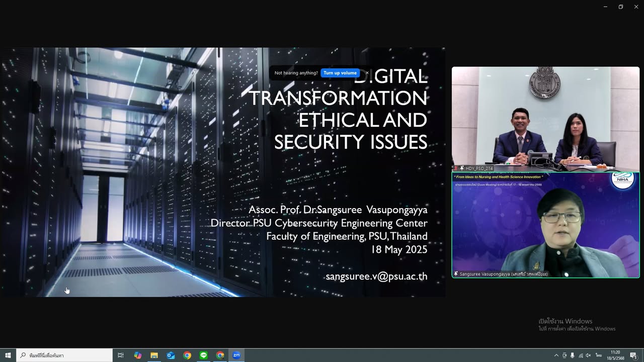
Task: Launch Copilot from the taskbar
Action: [x=137, y=355]
